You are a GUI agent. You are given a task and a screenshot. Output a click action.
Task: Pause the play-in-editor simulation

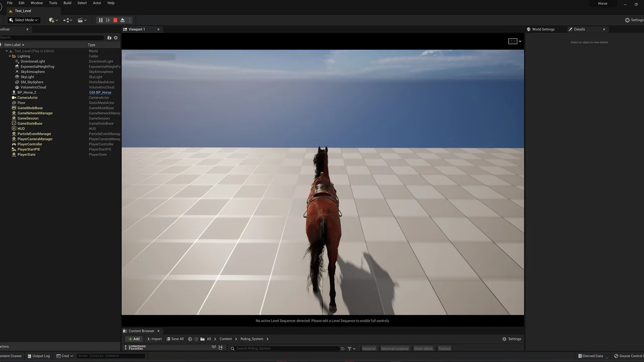101,20
